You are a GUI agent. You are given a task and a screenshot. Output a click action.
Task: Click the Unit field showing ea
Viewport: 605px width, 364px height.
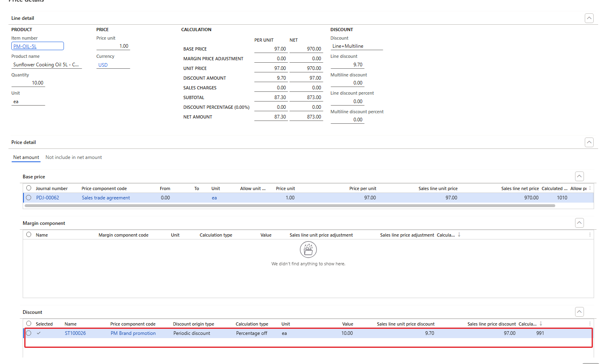click(28, 102)
